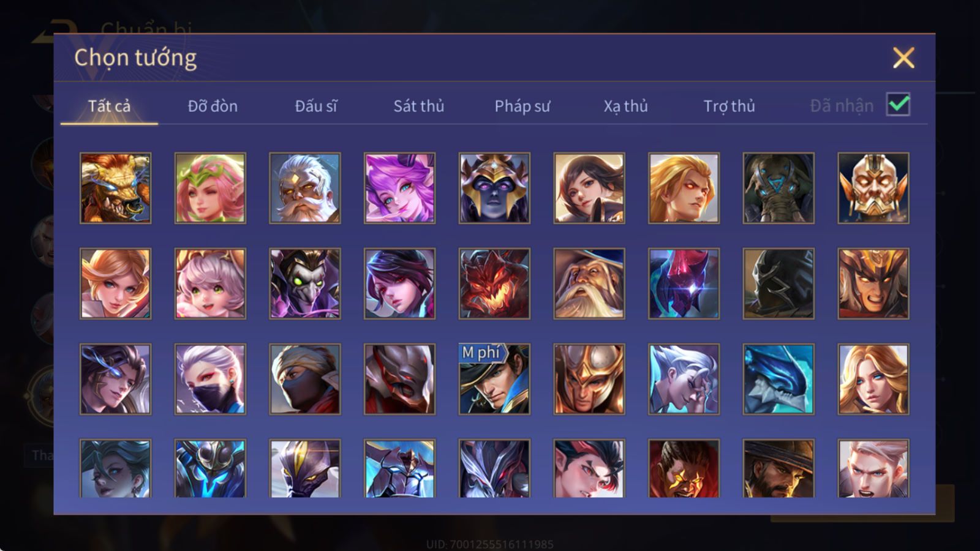Viewport: 980px width, 551px height.
Task: Show the 'Sát thủ' hero category
Action: 419,106
